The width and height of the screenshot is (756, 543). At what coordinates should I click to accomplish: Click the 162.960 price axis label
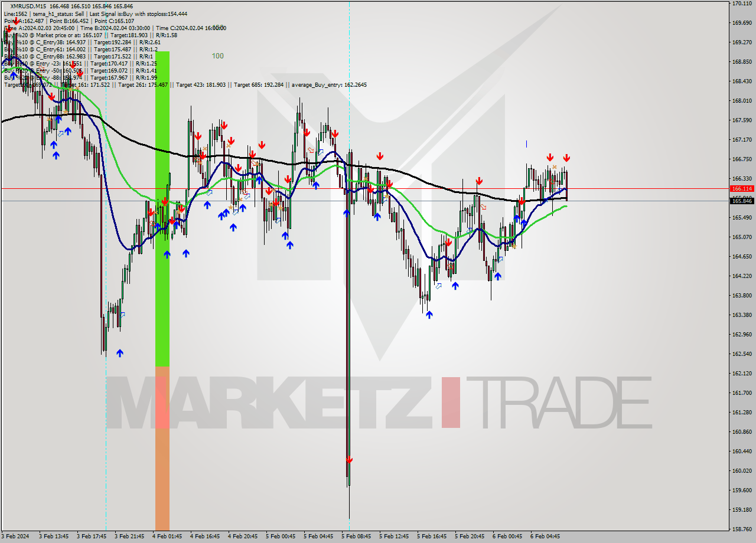point(741,335)
